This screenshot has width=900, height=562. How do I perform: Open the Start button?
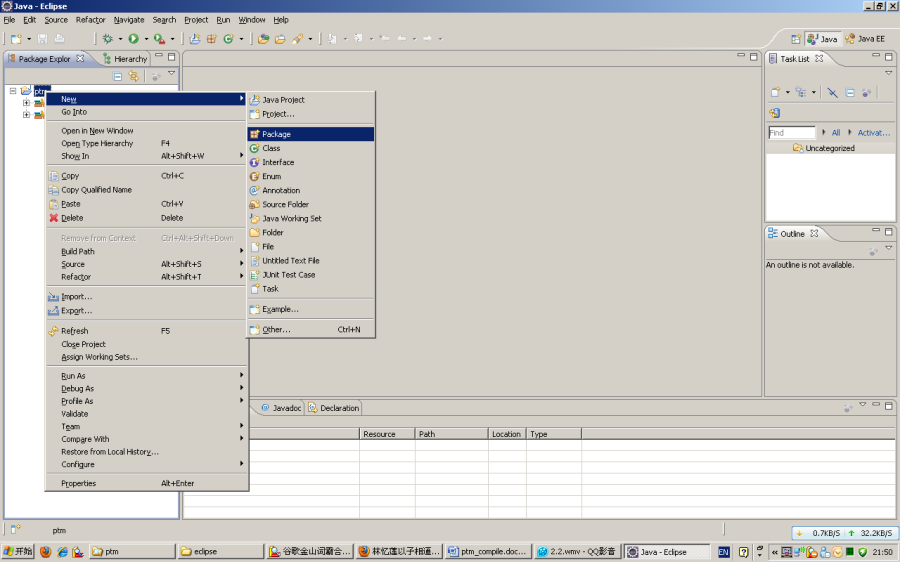18,552
